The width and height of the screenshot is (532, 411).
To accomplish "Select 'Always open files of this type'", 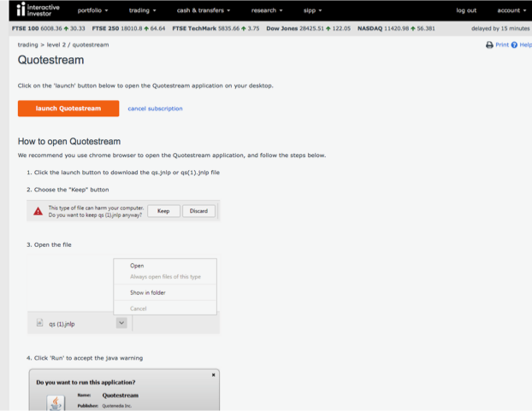I will point(165,277).
